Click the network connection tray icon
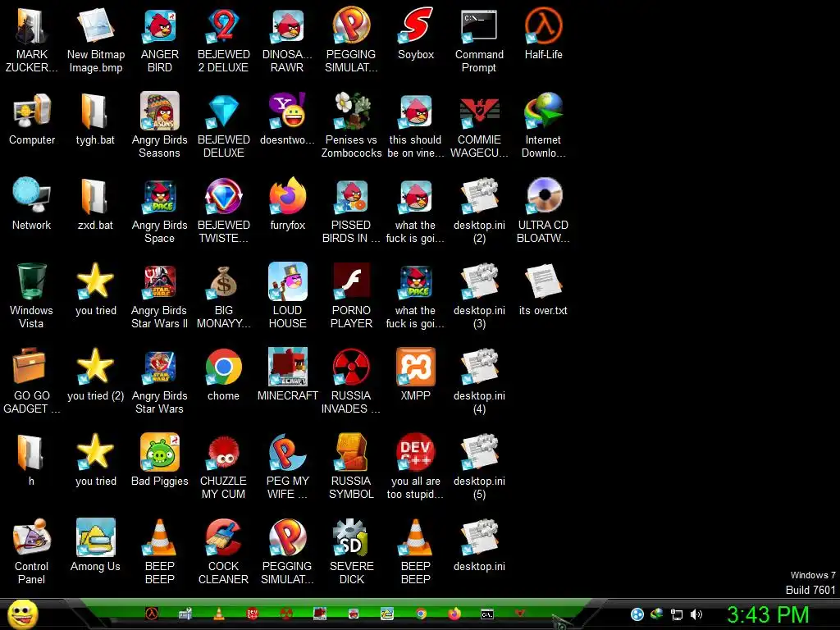 pos(677,615)
